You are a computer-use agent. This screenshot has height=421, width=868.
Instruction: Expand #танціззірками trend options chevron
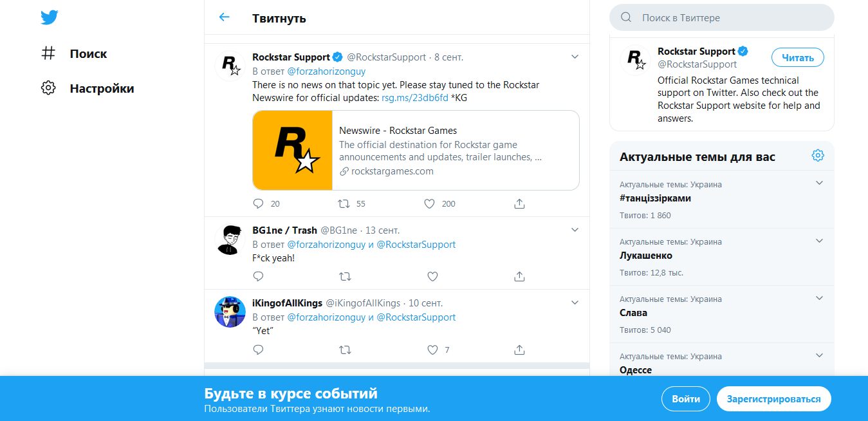click(819, 183)
